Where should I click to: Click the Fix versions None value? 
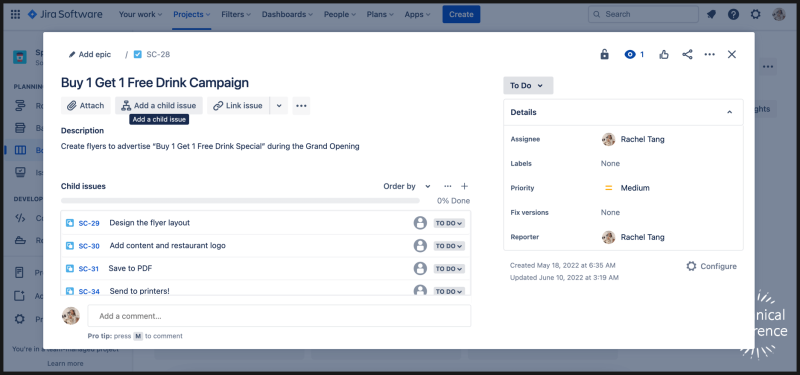(x=610, y=212)
